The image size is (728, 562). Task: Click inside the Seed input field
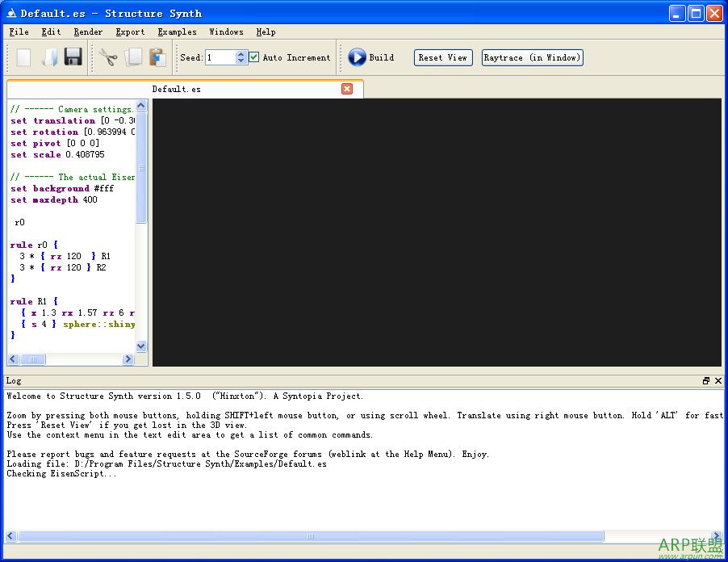point(220,57)
